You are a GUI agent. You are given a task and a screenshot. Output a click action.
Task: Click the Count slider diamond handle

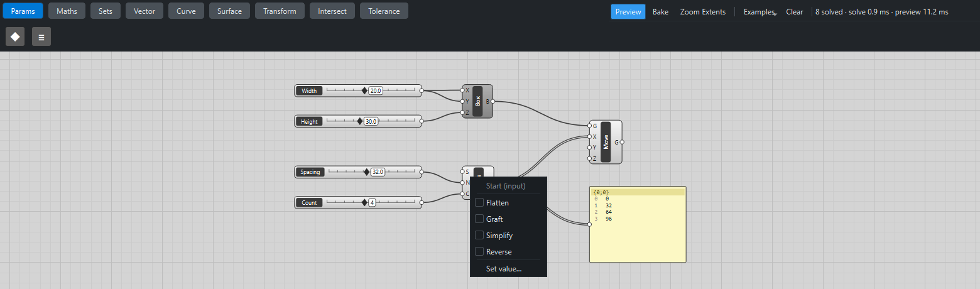coord(364,202)
